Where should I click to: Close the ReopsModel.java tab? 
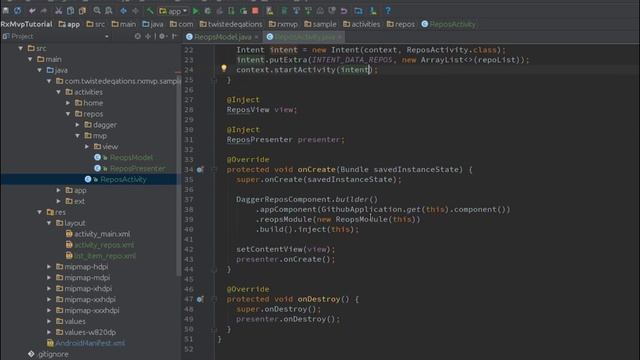click(256, 37)
